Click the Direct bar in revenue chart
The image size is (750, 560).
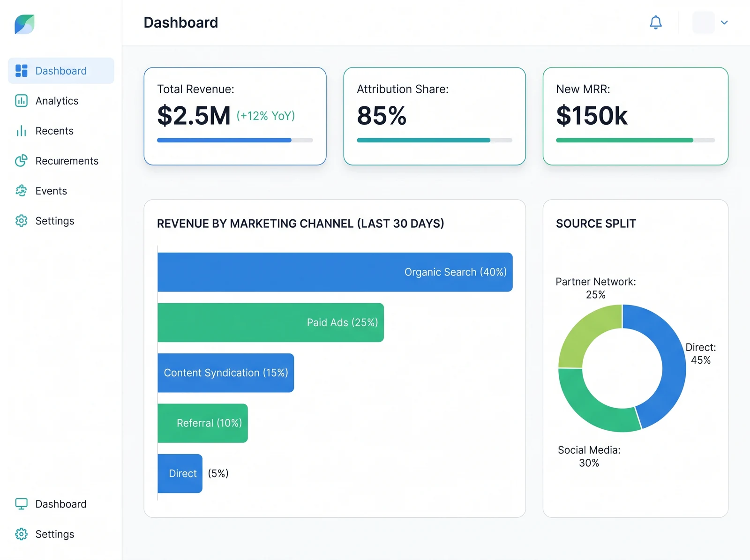click(x=180, y=473)
